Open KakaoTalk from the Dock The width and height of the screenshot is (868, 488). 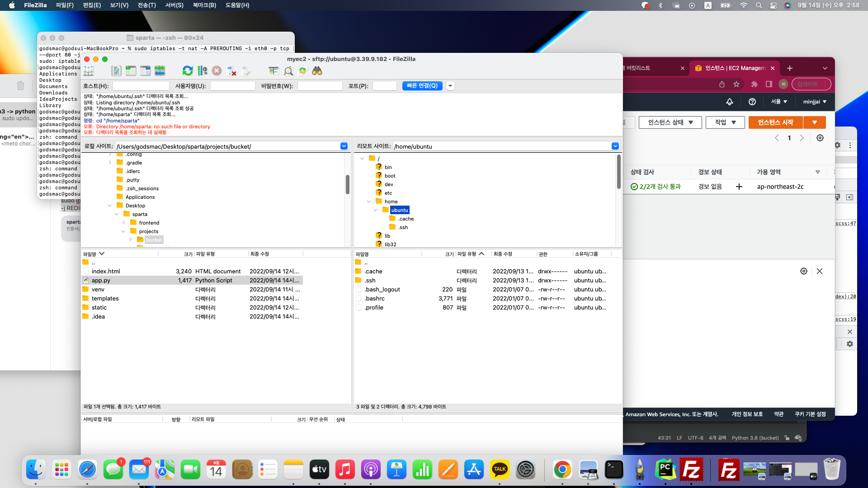click(x=500, y=470)
